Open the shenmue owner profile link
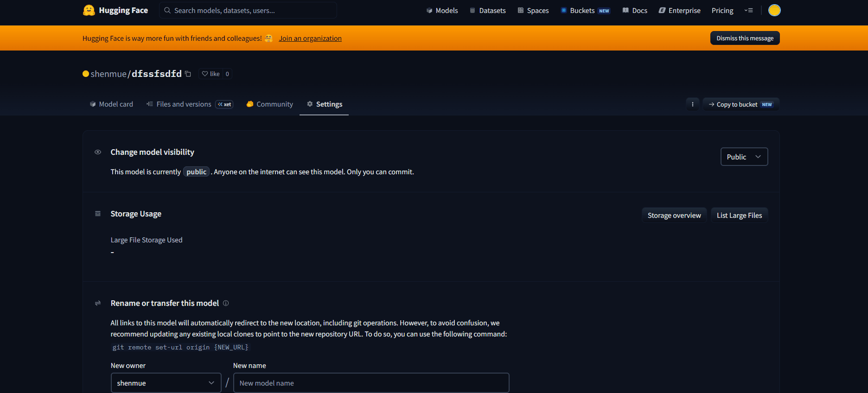 (108, 74)
